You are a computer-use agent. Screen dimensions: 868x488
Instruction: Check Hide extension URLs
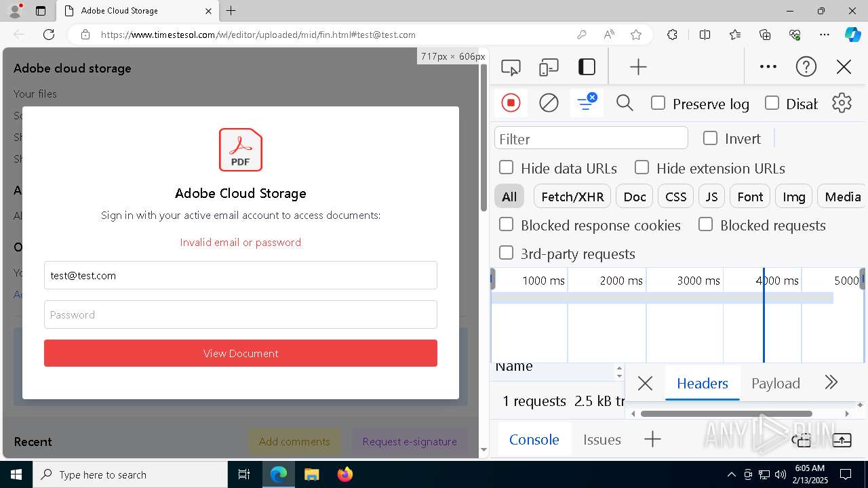[642, 167]
